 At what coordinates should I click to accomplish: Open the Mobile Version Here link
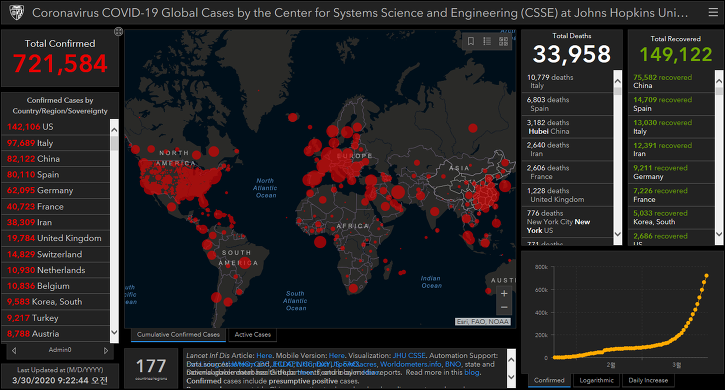(x=337, y=355)
